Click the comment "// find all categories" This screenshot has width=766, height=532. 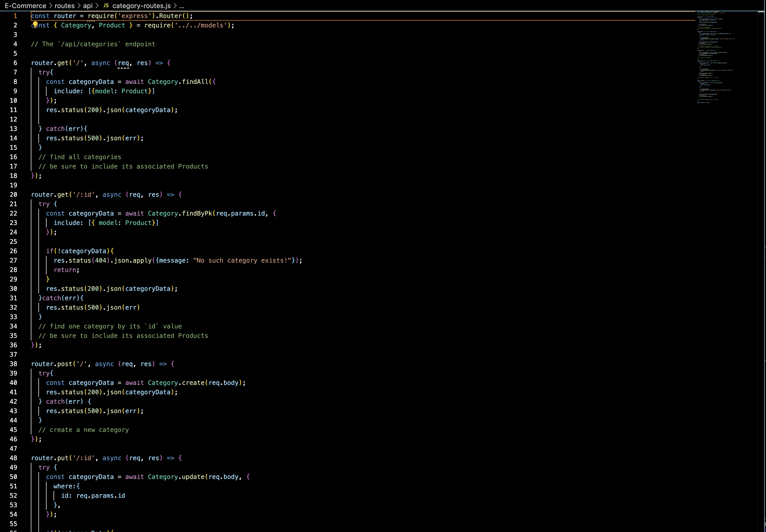click(80, 157)
